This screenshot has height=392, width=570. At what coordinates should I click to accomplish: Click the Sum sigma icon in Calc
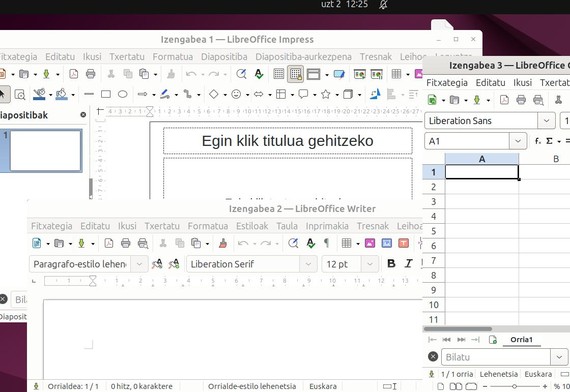pos(549,141)
